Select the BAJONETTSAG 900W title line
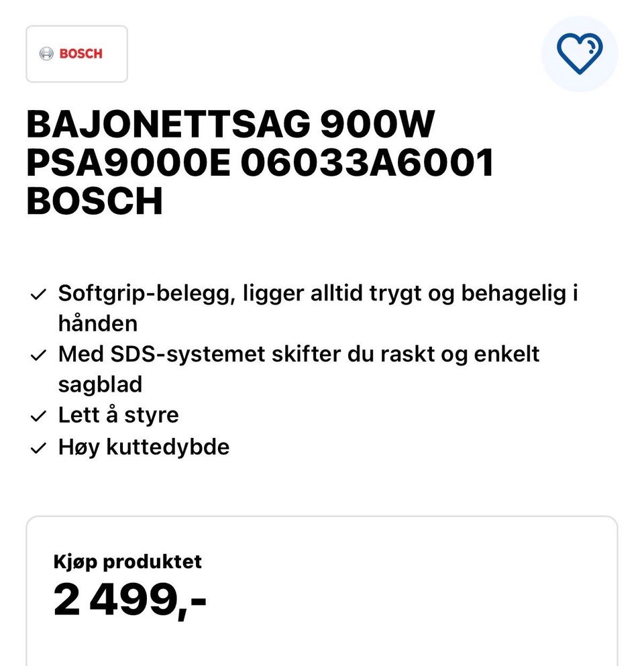Viewport: 644px width, 666px height. (x=230, y=124)
